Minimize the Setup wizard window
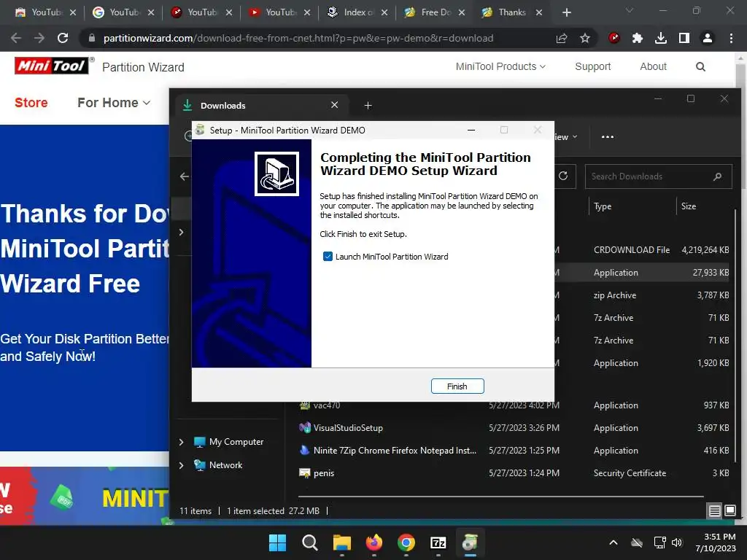Viewport: 747px width, 560px height. click(471, 130)
